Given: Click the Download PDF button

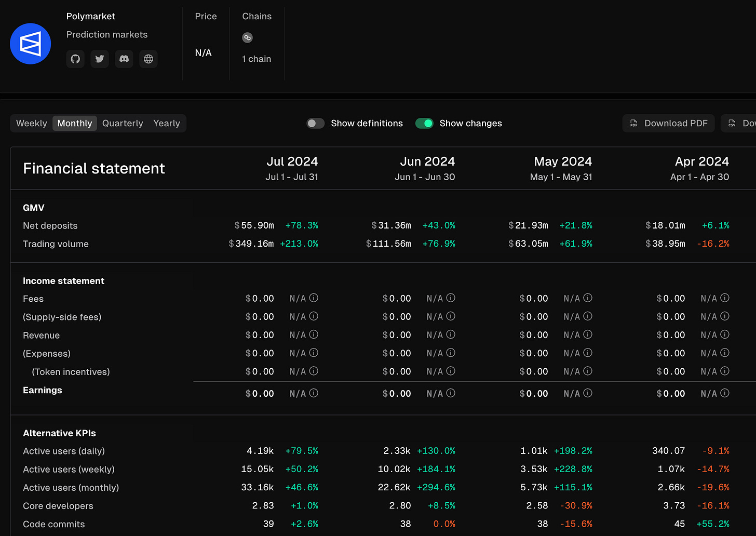Looking at the screenshot, I should coord(668,123).
